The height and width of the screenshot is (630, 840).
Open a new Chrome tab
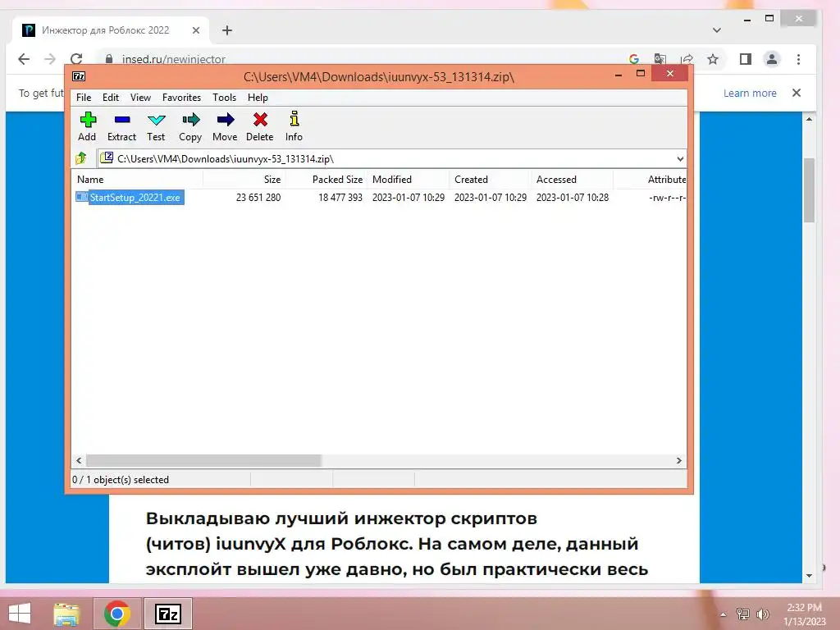[227, 30]
